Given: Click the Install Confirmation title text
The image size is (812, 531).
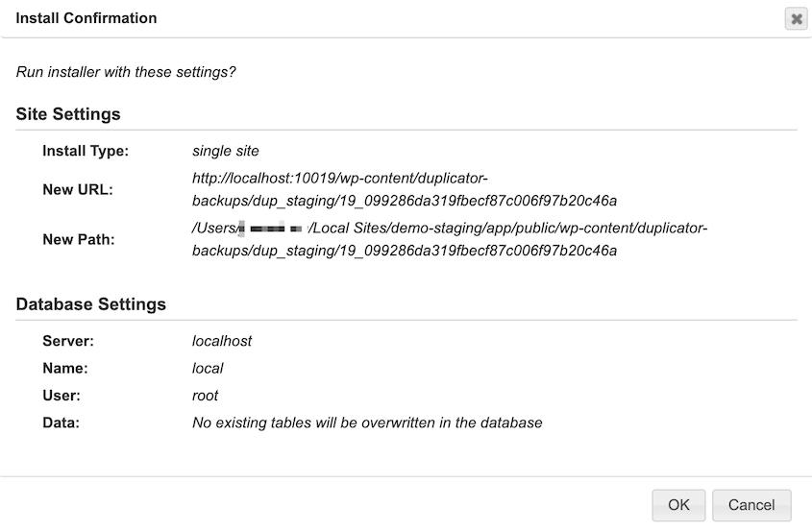Looking at the screenshot, I should coord(86,18).
